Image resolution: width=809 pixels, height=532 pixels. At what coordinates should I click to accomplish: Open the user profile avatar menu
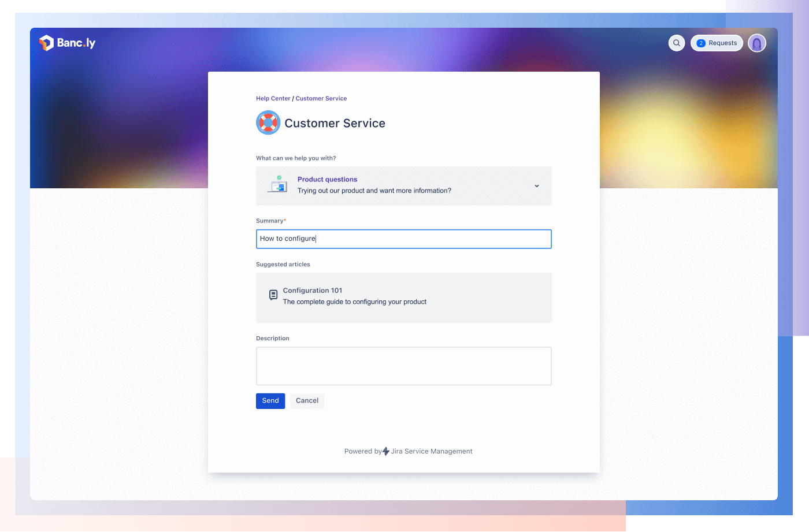757,43
